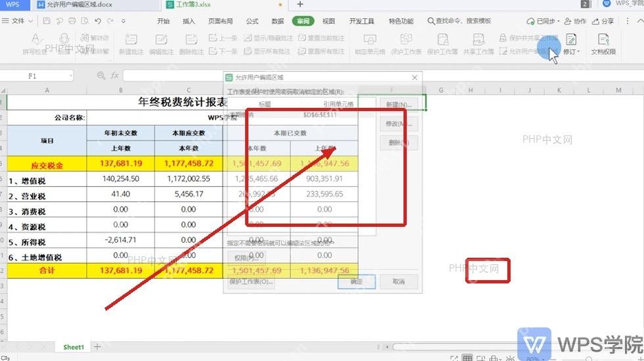Click the 编辑批注 edit comment icon
The image size is (644, 361).
click(161, 39)
